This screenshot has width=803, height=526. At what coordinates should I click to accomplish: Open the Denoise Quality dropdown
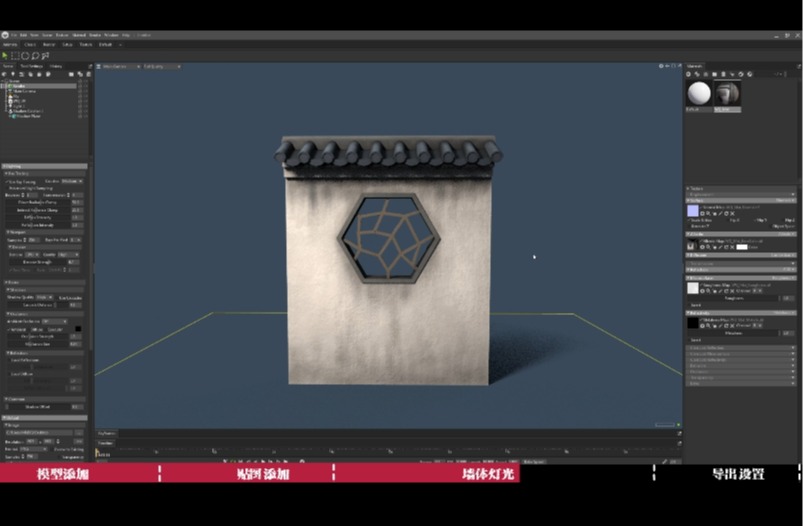(x=68, y=255)
